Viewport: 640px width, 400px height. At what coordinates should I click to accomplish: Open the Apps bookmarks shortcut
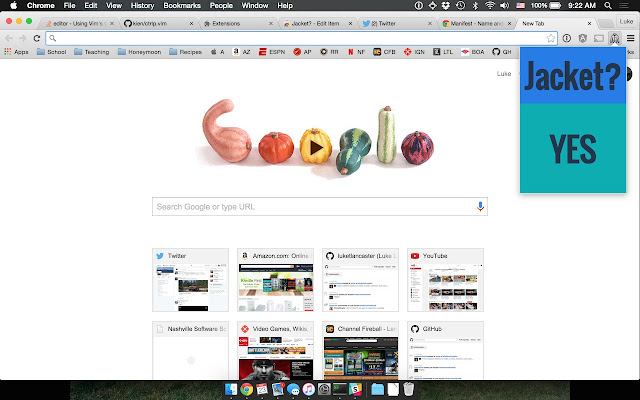[x=16, y=52]
